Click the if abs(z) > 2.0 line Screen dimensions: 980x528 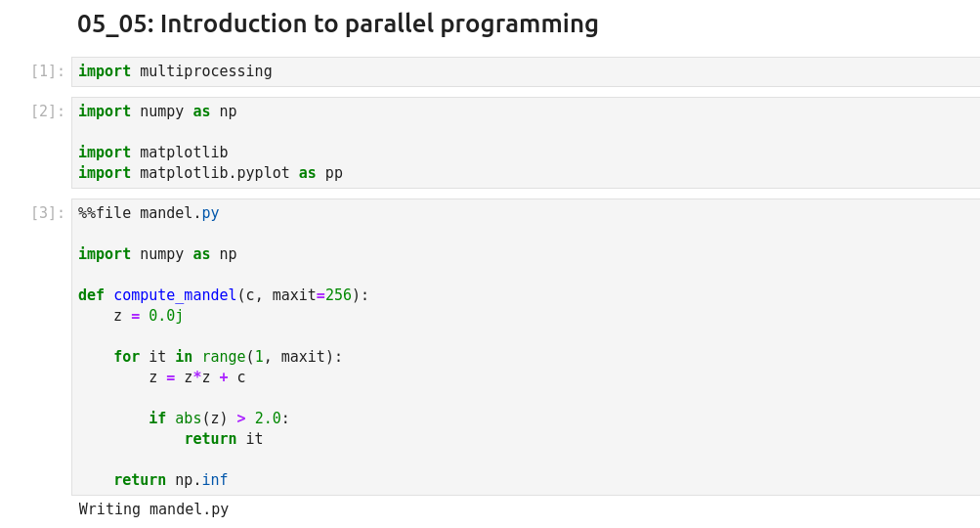(x=219, y=418)
